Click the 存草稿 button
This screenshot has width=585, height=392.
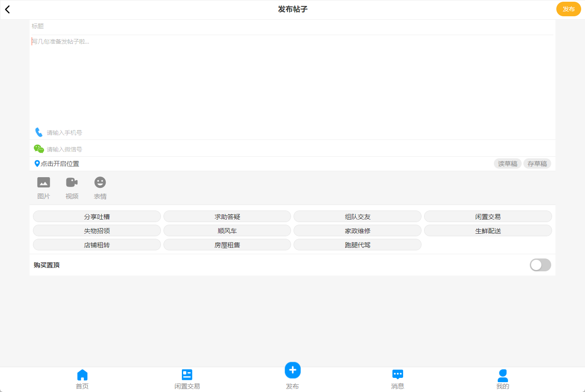point(537,163)
